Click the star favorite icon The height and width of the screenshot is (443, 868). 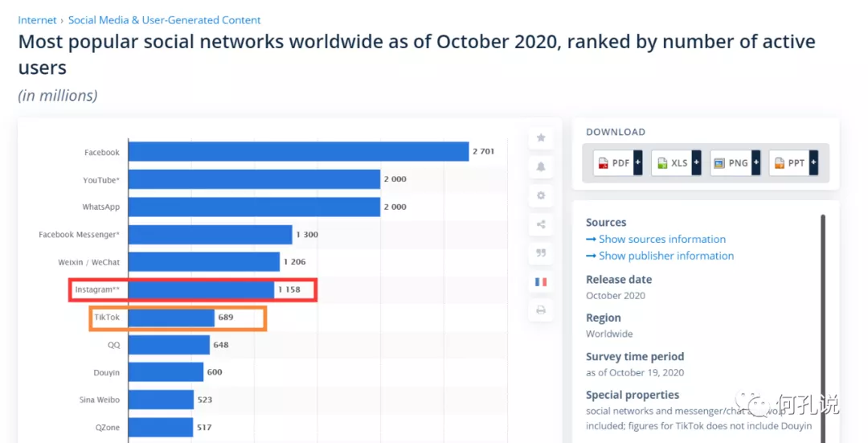[x=541, y=137]
